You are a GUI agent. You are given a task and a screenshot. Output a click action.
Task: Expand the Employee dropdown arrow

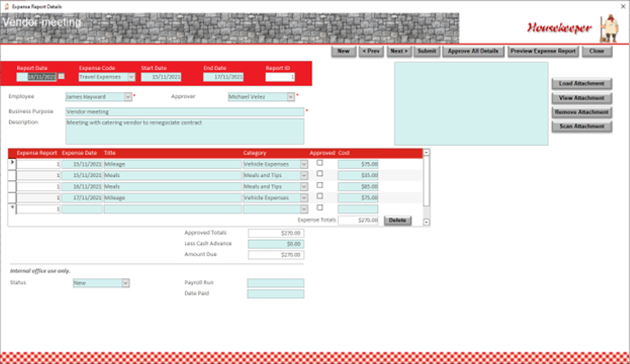pyautogui.click(x=128, y=97)
